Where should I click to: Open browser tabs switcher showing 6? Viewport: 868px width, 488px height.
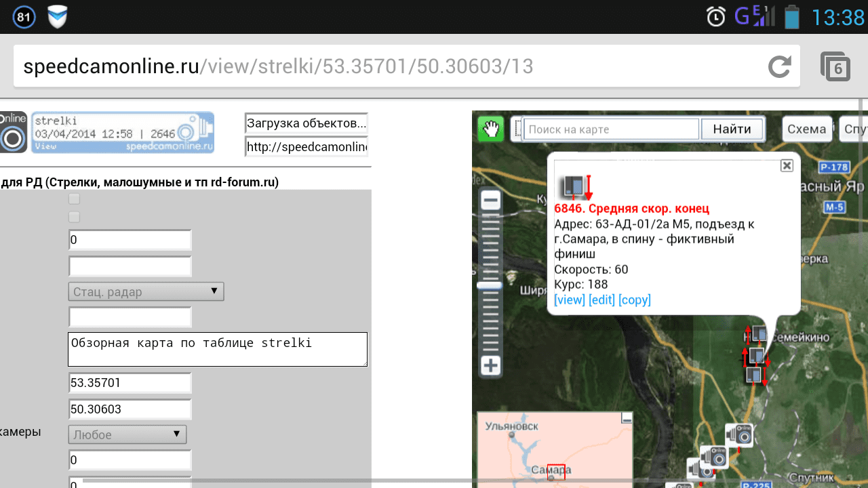(835, 67)
